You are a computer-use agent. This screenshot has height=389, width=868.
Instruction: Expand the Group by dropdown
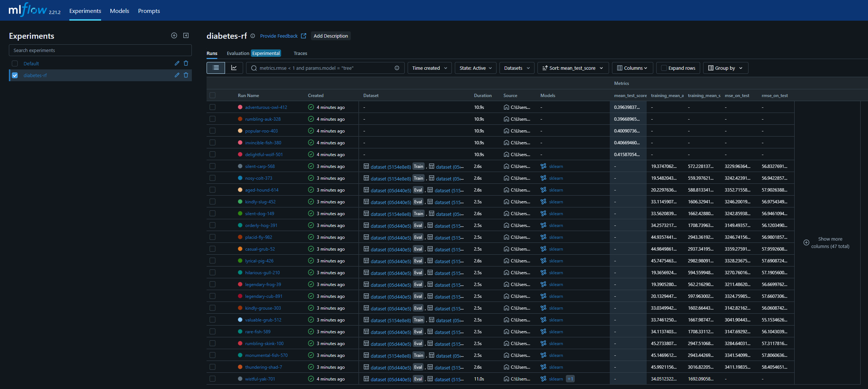(725, 68)
